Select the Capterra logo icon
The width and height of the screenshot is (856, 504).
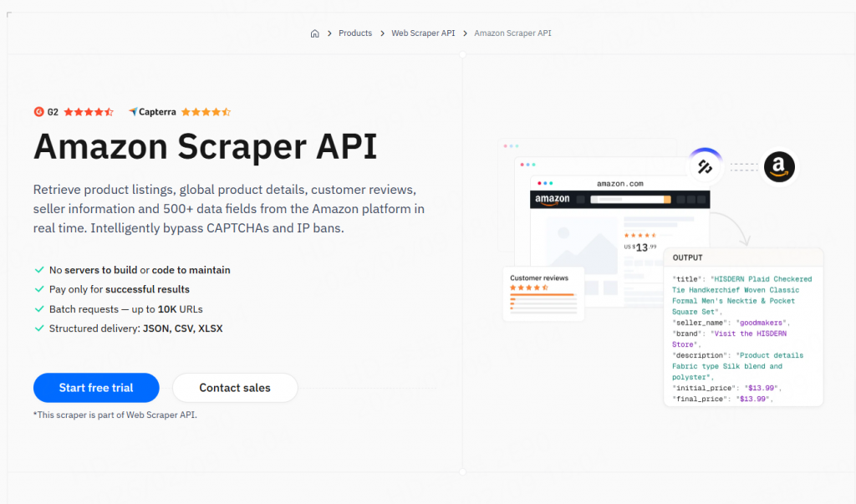132,110
